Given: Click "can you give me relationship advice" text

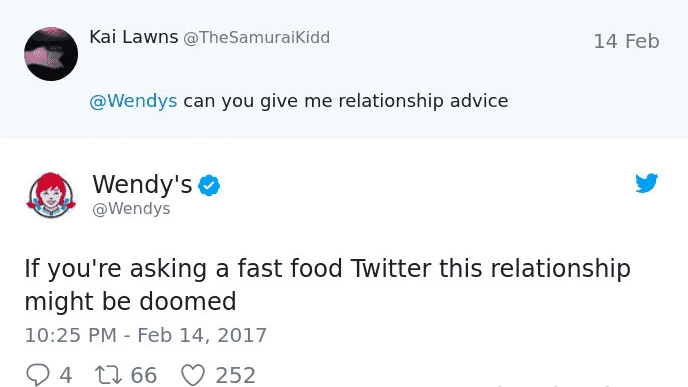Looking at the screenshot, I should (x=346, y=101).
